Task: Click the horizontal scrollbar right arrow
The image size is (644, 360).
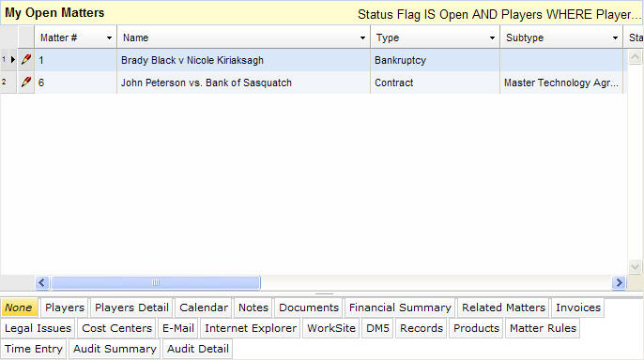Action: coord(619,282)
